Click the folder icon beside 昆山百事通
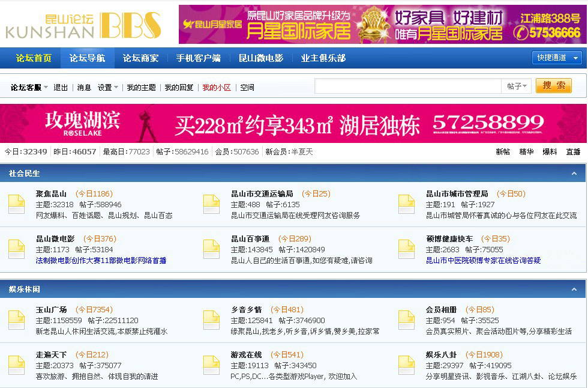Screen dimensions: 588x388 (211, 249)
